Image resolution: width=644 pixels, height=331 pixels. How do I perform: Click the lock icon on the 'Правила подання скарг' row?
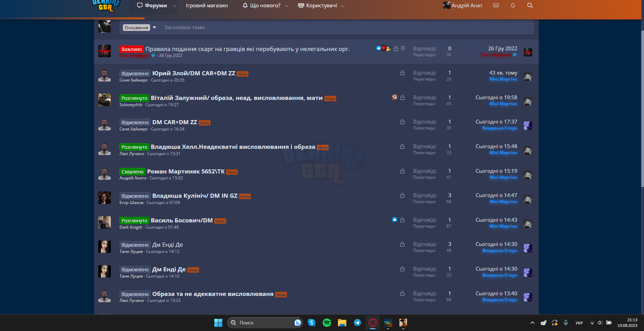point(396,49)
